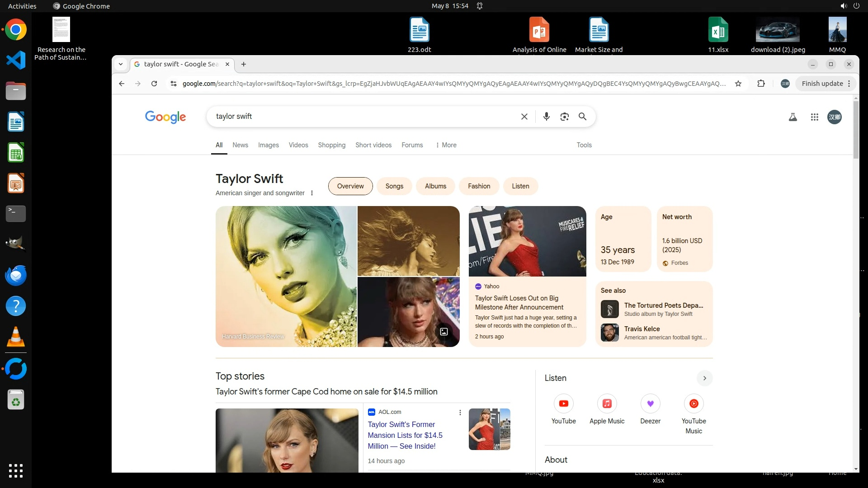Open the Google apps grid
Image resolution: width=868 pixels, height=488 pixels.
pyautogui.click(x=814, y=117)
